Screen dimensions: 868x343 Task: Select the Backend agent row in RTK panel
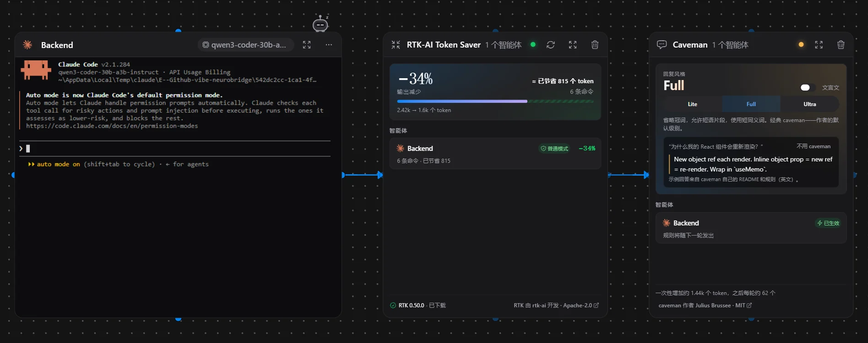click(495, 154)
